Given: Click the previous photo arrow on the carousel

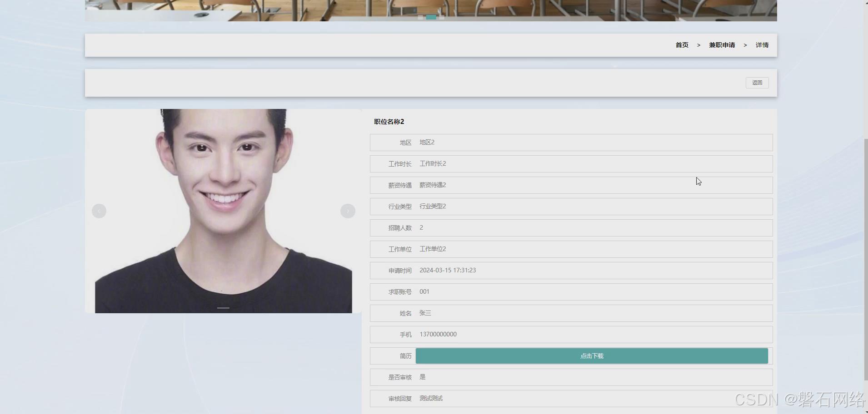Looking at the screenshot, I should point(99,211).
